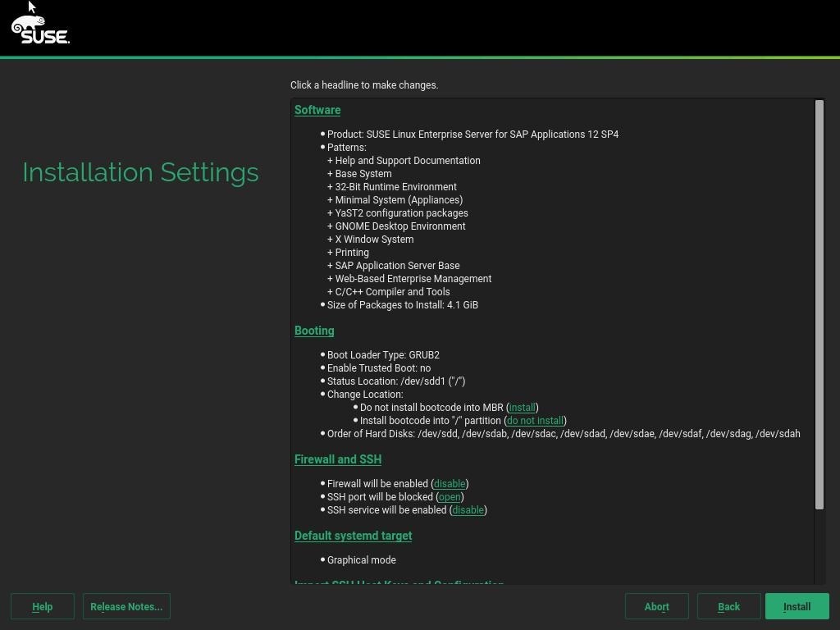This screenshot has width=840, height=630.
Task: Select the Product SUSE Linux Enterprise line
Action: coord(472,134)
